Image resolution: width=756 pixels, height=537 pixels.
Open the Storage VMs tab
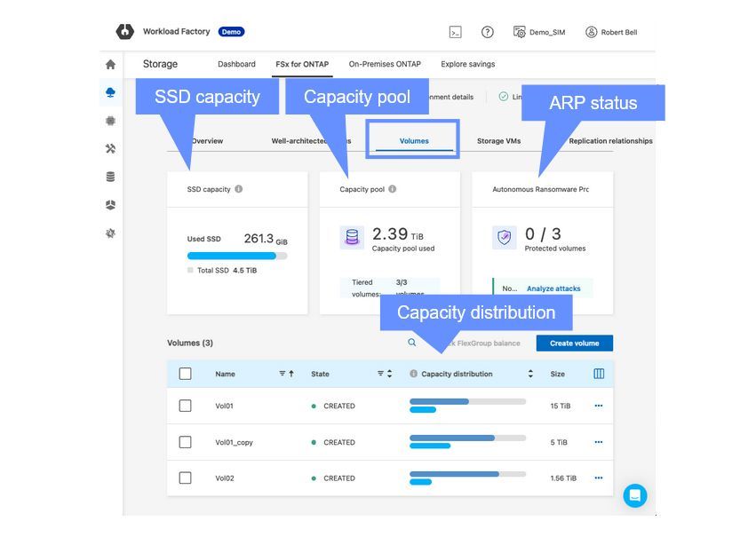pos(498,140)
